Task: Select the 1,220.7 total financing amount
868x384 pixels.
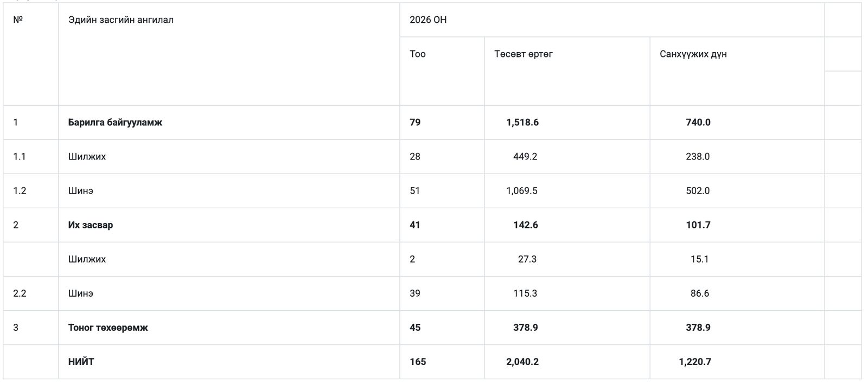Action: click(695, 362)
